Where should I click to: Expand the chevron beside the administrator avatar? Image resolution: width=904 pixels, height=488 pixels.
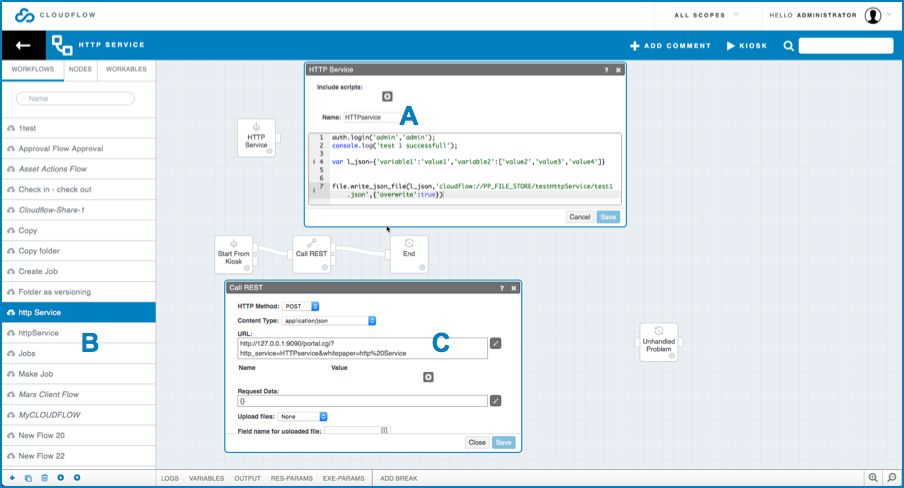point(889,15)
